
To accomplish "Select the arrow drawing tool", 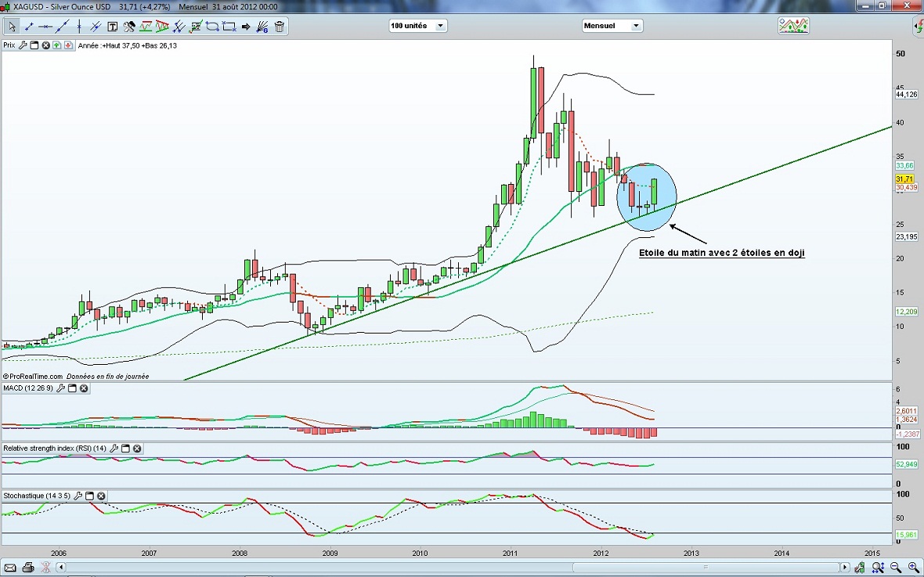I will tap(246, 27).
